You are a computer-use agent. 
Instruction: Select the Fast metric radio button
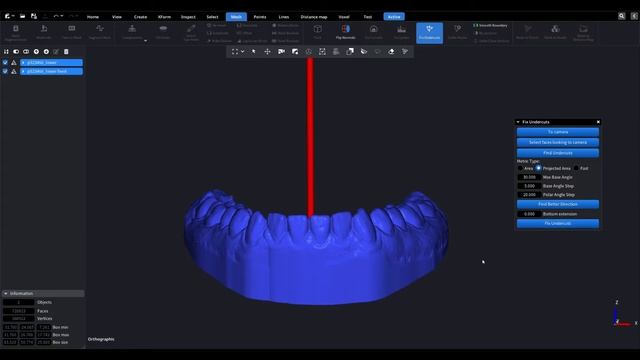(576, 168)
